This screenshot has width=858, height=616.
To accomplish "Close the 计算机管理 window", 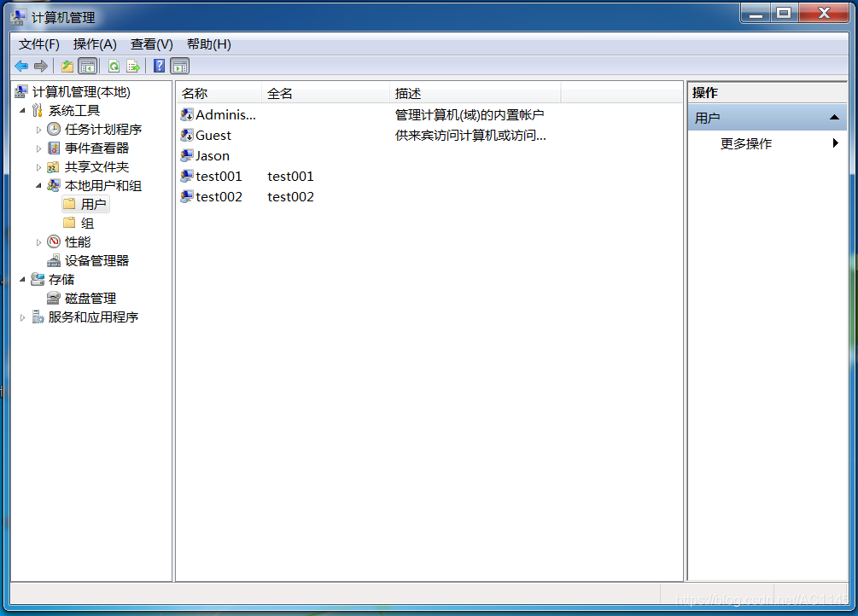I will tap(824, 13).
